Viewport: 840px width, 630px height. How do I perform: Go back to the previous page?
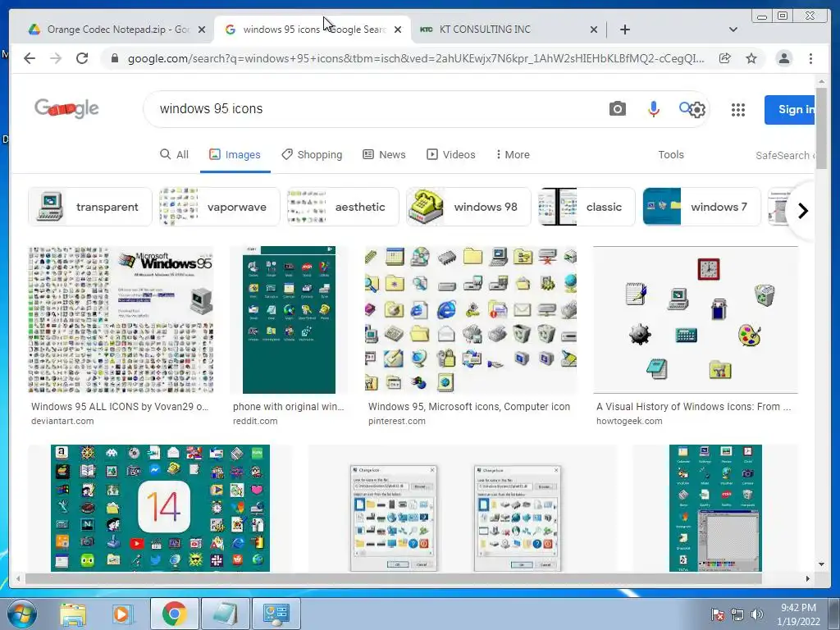tap(30, 58)
